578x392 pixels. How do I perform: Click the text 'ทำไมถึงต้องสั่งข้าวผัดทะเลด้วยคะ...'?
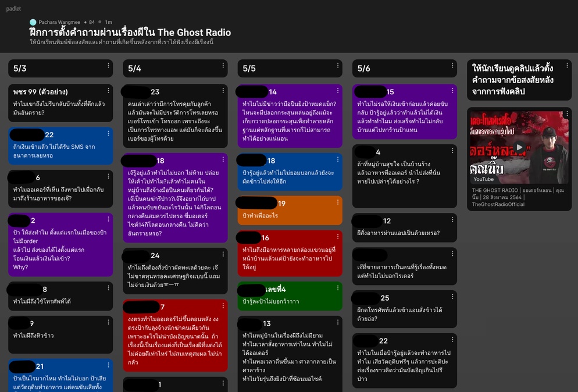point(174,276)
